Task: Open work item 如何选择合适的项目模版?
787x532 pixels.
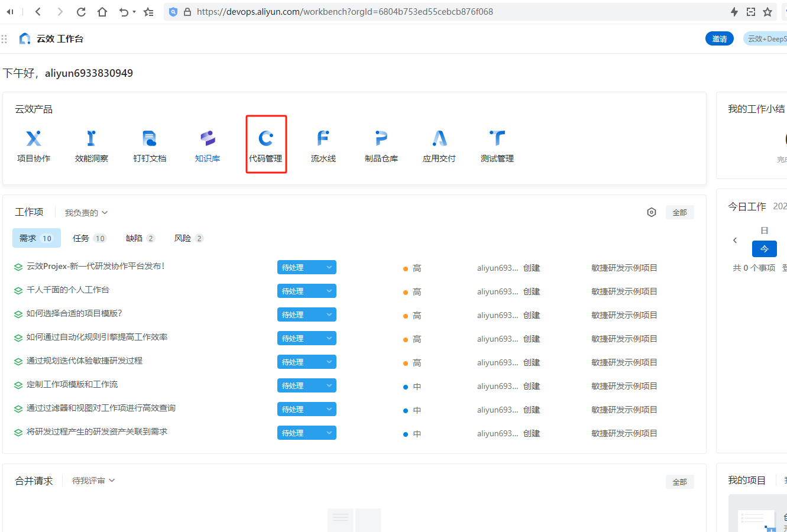Action: [x=75, y=313]
